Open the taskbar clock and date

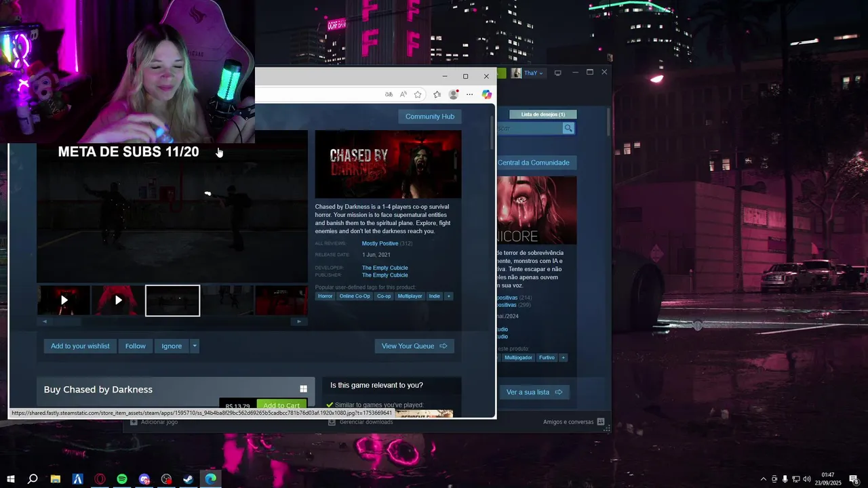tap(827, 479)
